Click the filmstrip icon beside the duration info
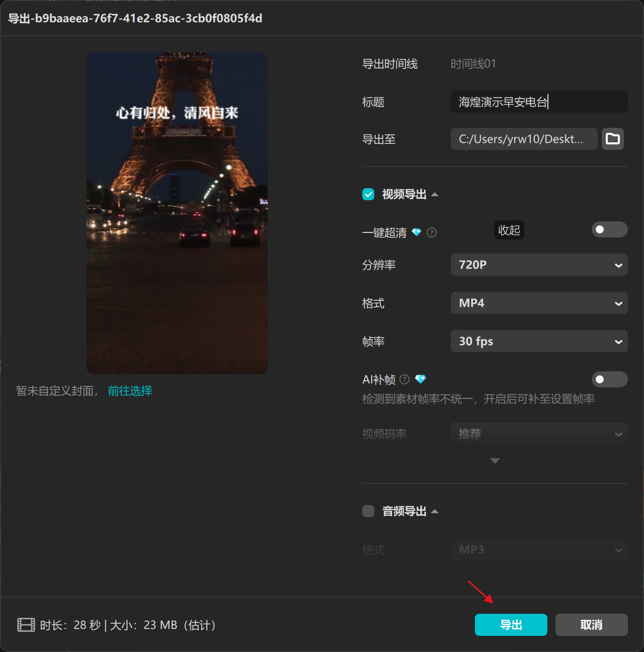This screenshot has height=652, width=644. click(25, 625)
